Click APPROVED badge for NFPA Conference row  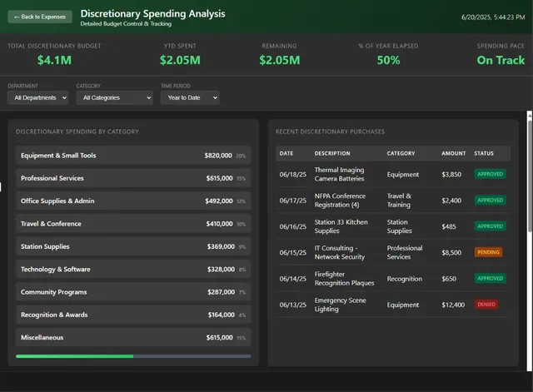coord(491,201)
